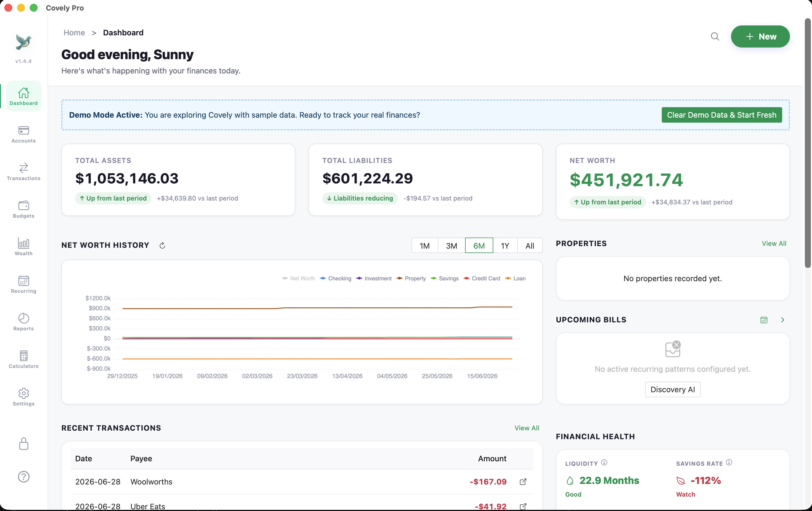
Task: Click the Savings Rate info icon
Action: tap(729, 462)
